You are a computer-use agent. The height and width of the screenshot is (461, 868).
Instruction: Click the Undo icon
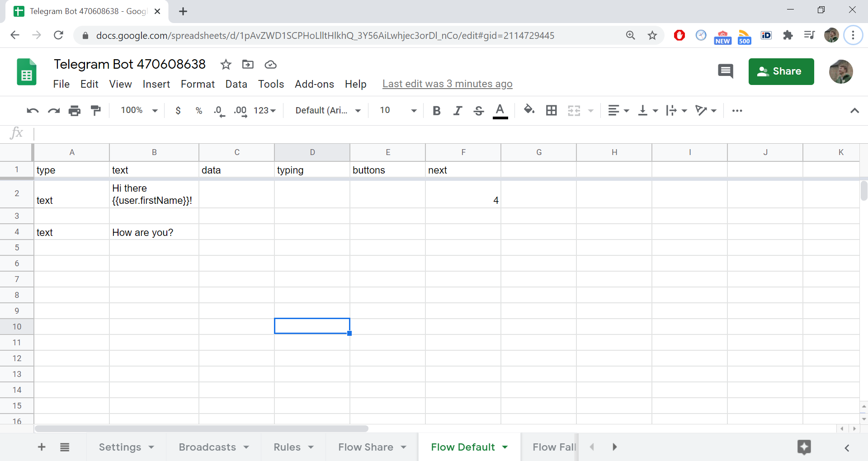tap(33, 111)
